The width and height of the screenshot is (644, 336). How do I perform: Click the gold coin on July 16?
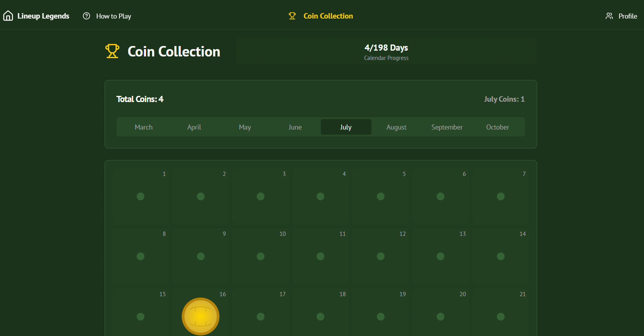click(x=200, y=316)
